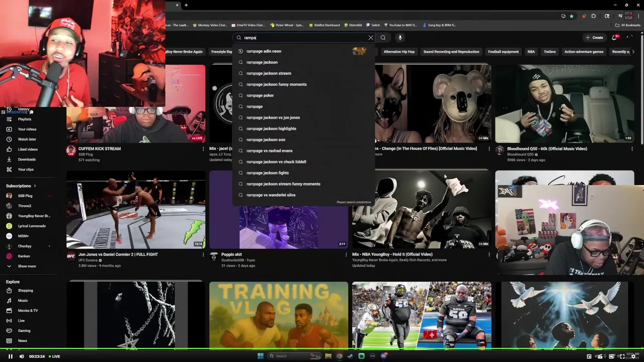Open 'Movies & TV' under Explore
644x362 pixels.
pyautogui.click(x=28, y=311)
